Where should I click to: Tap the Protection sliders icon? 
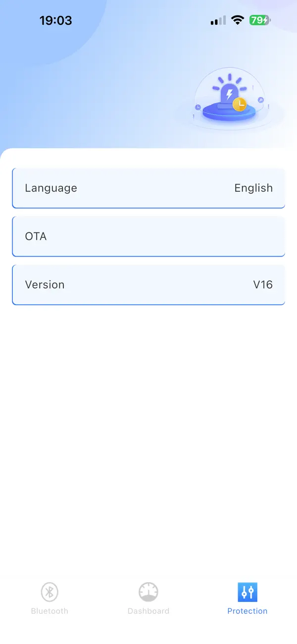tap(247, 591)
